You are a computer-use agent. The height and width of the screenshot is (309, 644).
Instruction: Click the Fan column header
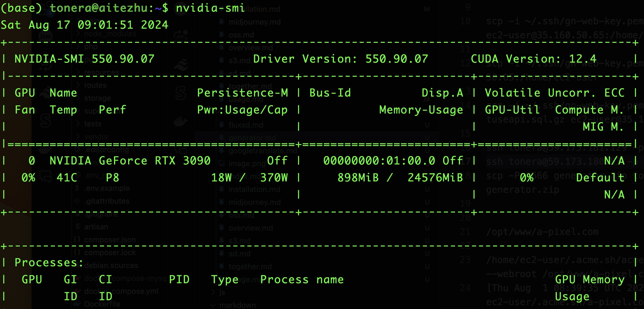coord(25,110)
